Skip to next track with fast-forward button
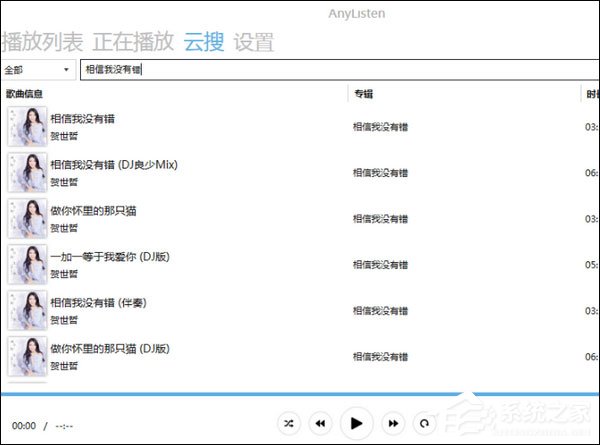The height and width of the screenshot is (445, 600). coord(394,424)
